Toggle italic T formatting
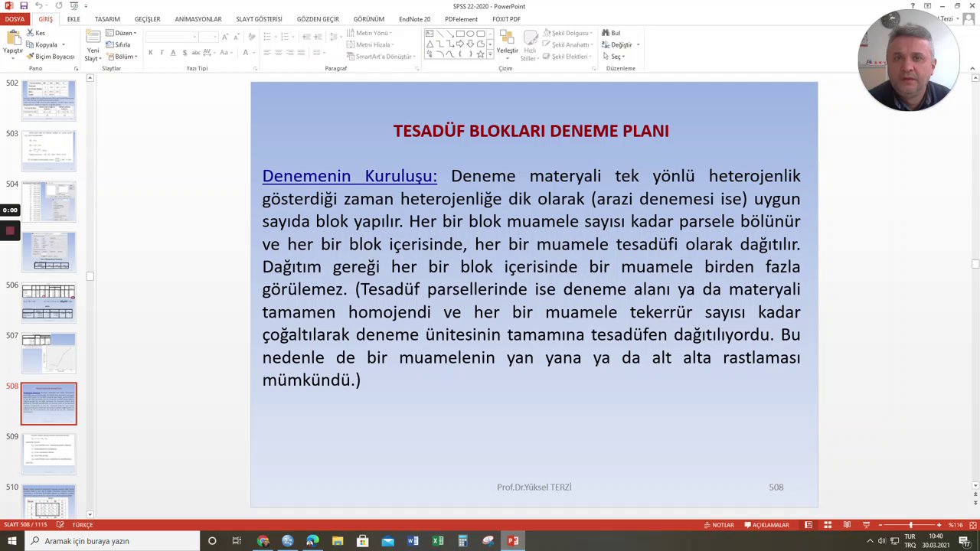Viewport: 980px width, 551px height. pos(162,53)
